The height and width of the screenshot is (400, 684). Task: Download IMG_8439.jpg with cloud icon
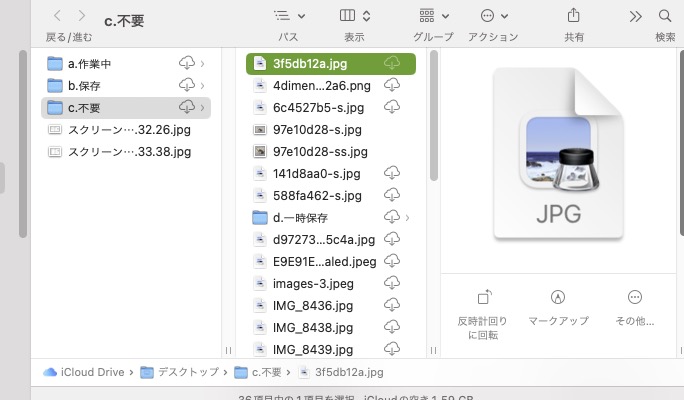pos(392,349)
